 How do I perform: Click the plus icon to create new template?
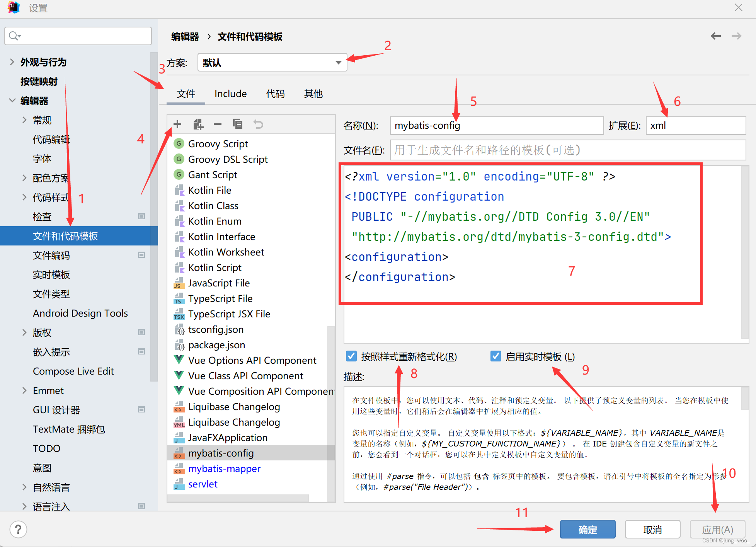click(x=177, y=124)
